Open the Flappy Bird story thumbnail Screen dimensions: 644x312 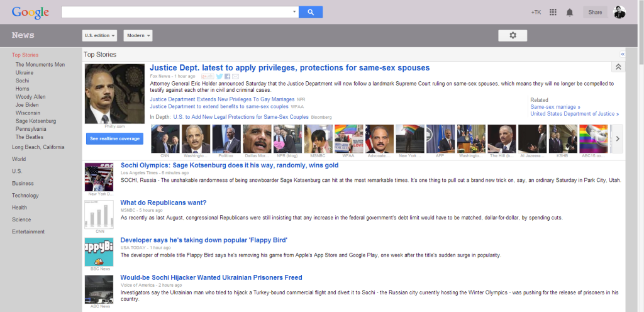point(99,252)
